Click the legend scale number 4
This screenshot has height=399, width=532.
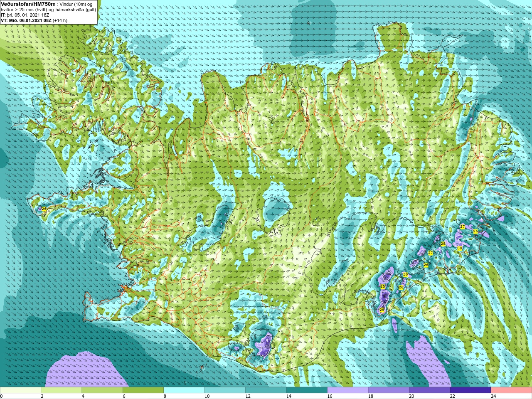point(83,396)
